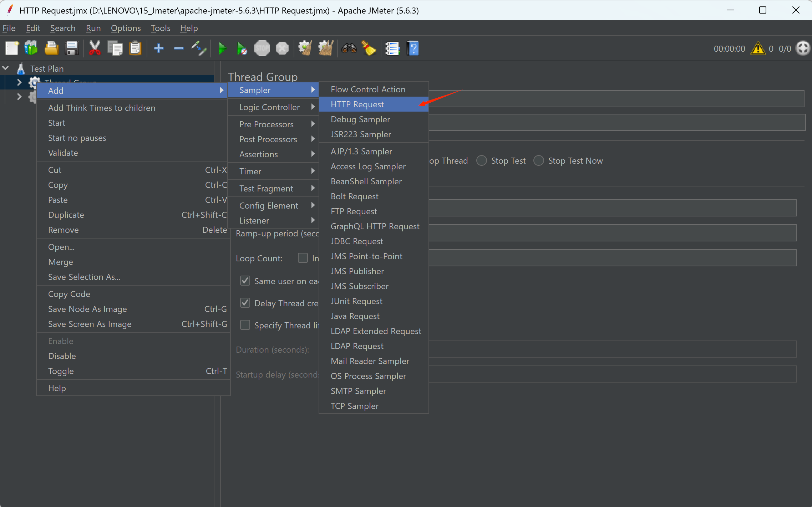812x507 pixels.
Task: Open the Pre Processors submenu
Action: (x=273, y=124)
